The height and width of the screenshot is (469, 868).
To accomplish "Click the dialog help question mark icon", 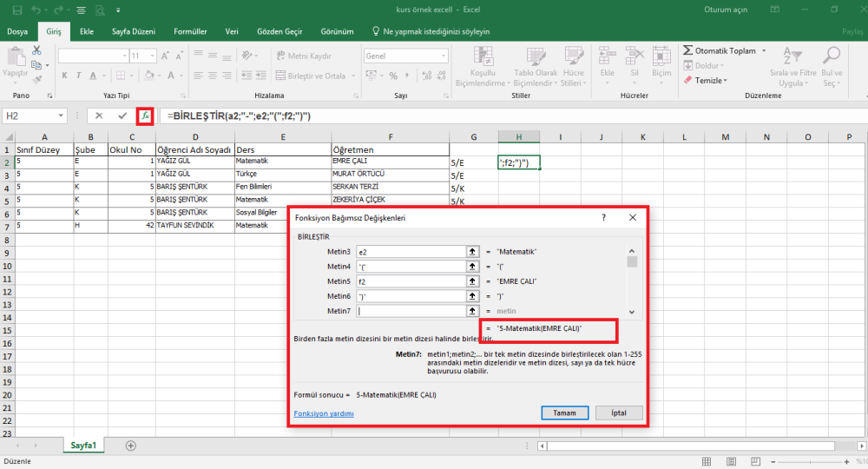I will (x=603, y=218).
